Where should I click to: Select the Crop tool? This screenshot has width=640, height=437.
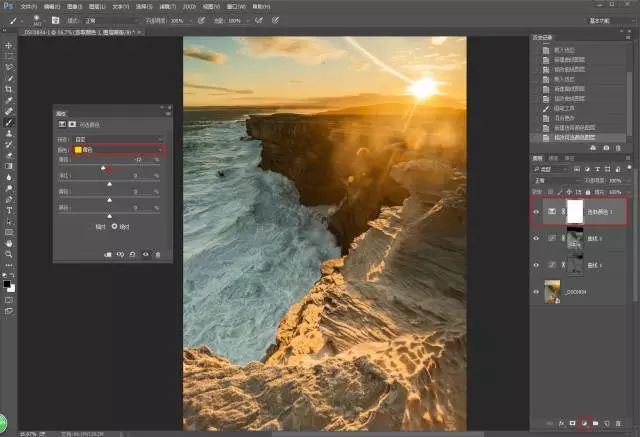click(x=9, y=89)
